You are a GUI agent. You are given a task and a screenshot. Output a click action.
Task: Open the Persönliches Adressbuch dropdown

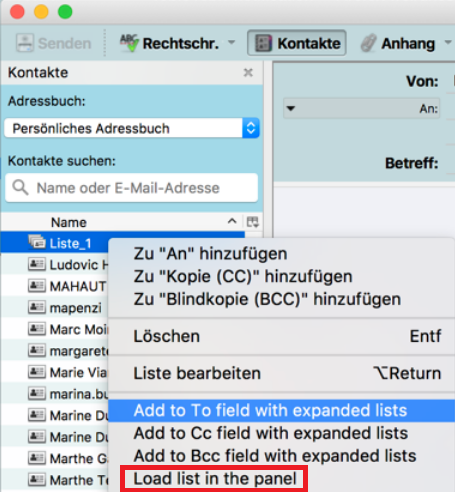[x=132, y=128]
